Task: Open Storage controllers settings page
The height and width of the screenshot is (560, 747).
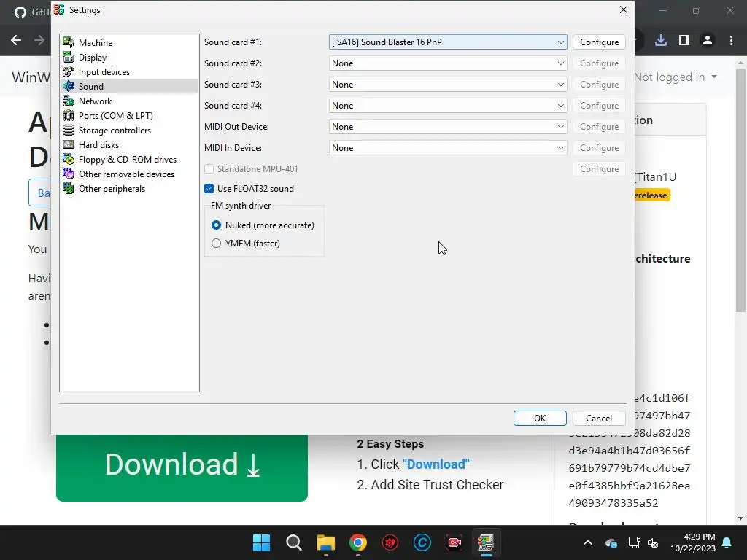Action: [115, 130]
